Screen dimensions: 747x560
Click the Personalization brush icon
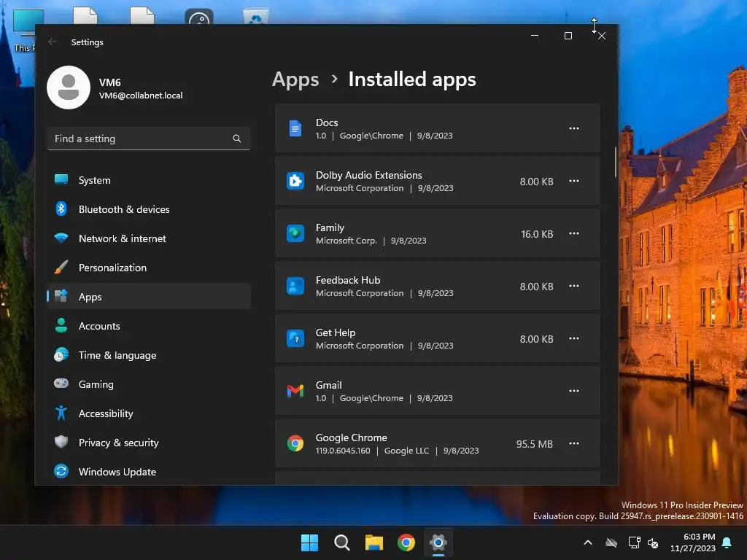61,267
